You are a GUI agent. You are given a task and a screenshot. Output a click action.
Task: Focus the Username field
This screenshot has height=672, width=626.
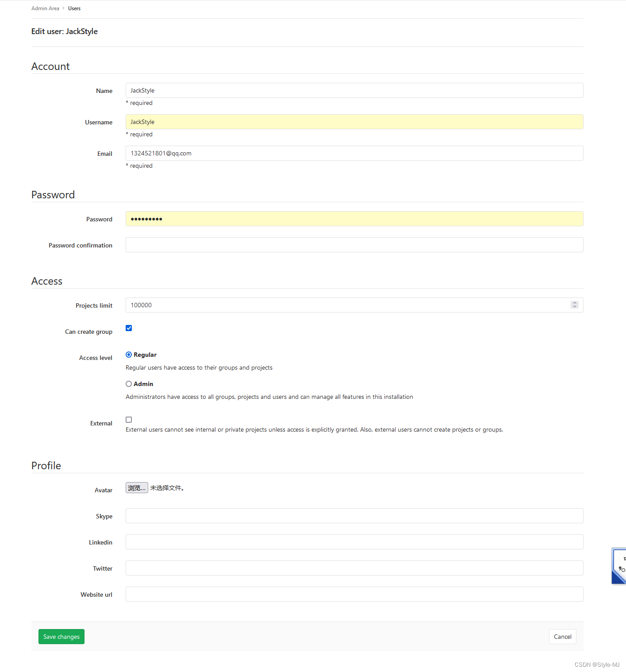354,122
